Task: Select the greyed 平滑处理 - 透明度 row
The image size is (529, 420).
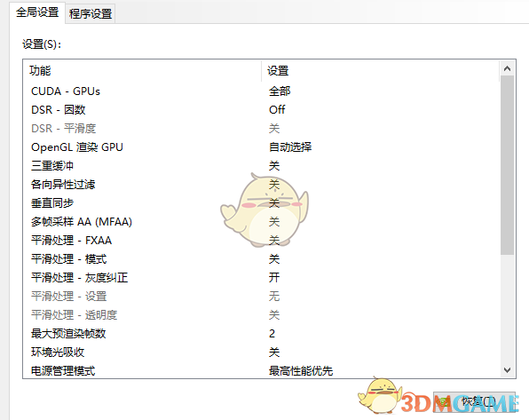Action: tap(262, 315)
